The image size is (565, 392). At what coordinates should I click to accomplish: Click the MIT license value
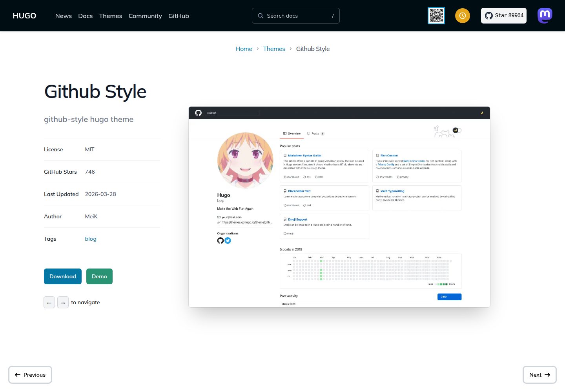pyautogui.click(x=90, y=149)
